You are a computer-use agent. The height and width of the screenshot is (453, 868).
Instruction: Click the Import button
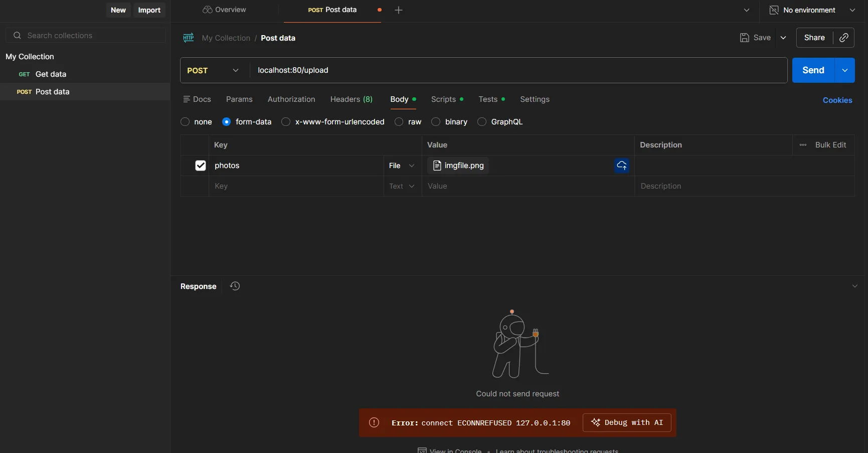(149, 10)
